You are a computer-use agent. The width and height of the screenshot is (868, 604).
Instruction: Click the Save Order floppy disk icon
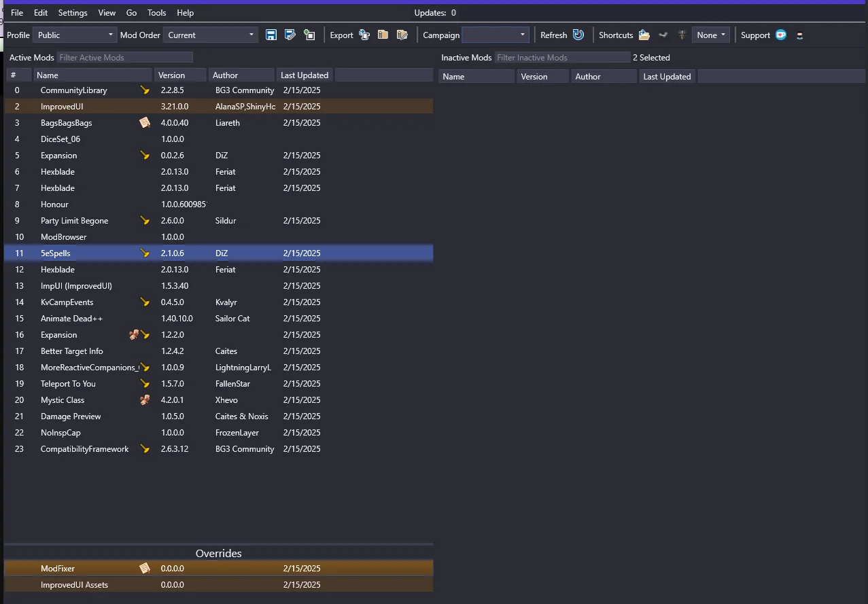271,35
